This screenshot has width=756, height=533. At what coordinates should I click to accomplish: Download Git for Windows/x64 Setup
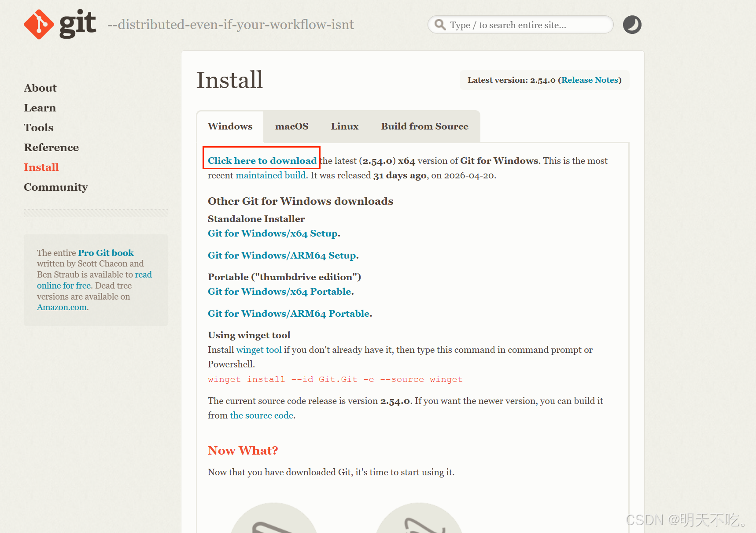point(273,233)
